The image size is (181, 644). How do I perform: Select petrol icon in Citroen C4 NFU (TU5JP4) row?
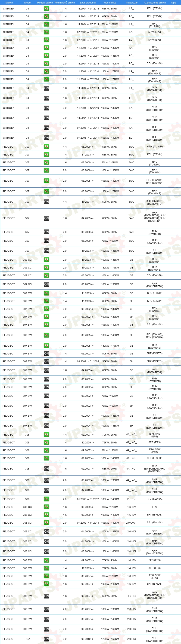(46, 24)
